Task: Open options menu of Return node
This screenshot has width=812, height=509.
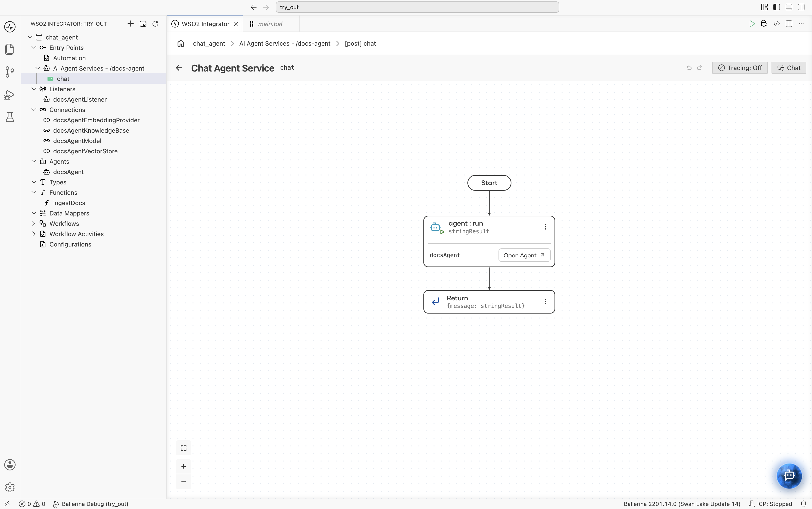Action: point(546,302)
